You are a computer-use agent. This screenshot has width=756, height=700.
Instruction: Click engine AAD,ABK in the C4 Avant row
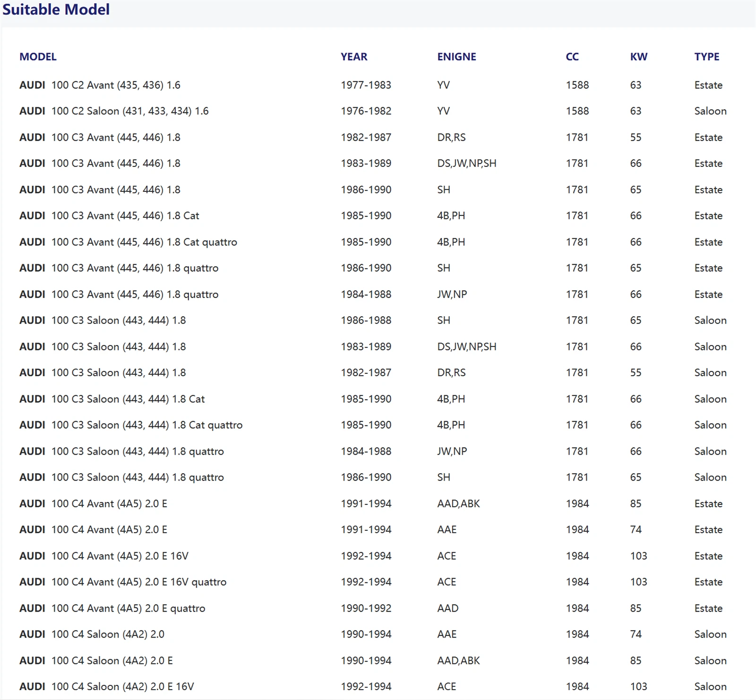tap(458, 504)
